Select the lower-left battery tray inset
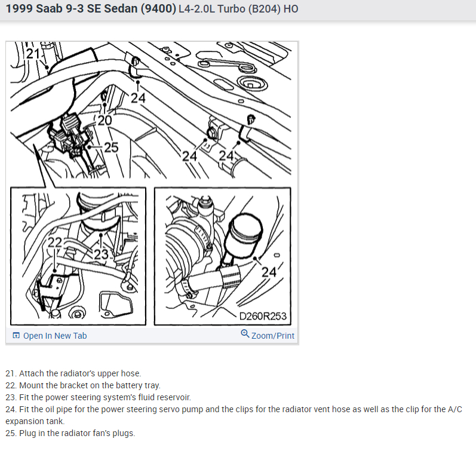 pyautogui.click(x=78, y=256)
